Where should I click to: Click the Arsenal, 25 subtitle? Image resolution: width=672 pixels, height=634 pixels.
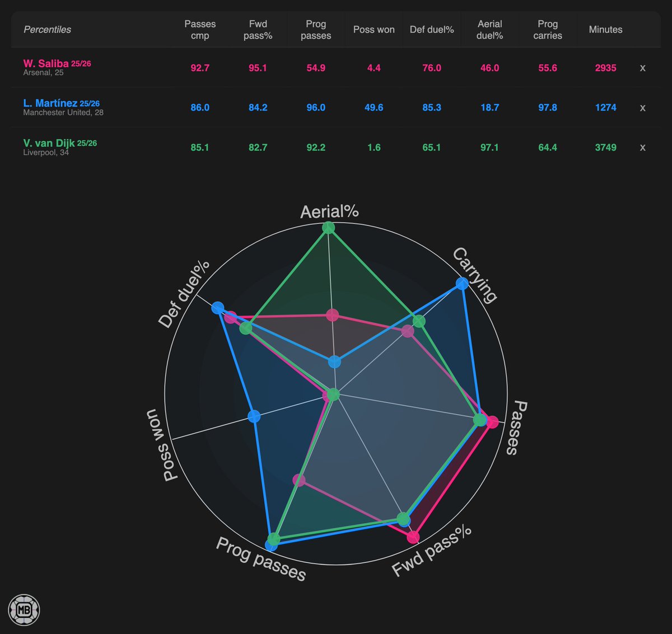click(43, 73)
